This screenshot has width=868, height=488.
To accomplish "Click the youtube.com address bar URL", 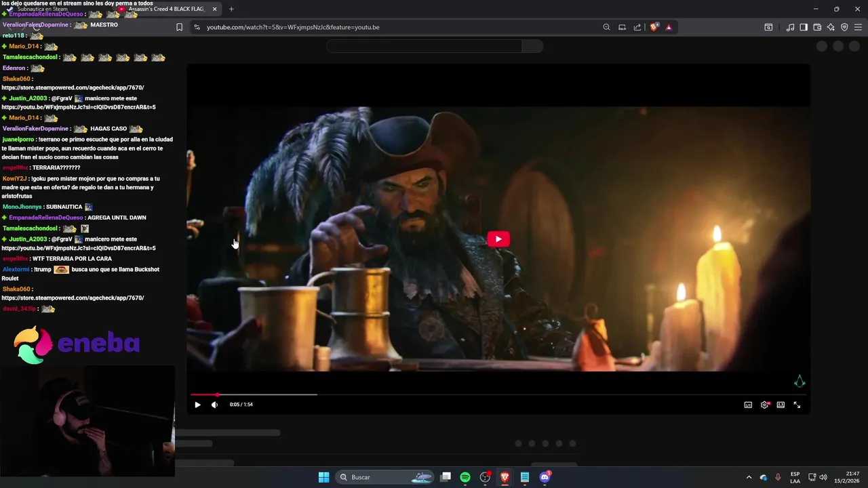I will [x=293, y=27].
